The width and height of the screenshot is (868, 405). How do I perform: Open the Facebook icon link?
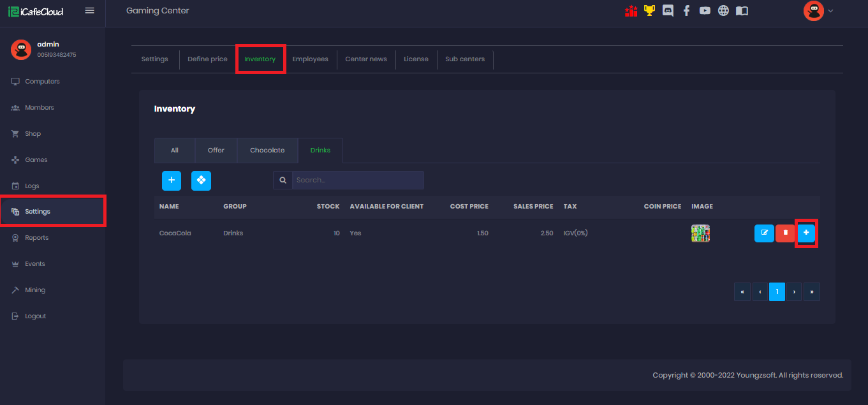click(686, 11)
